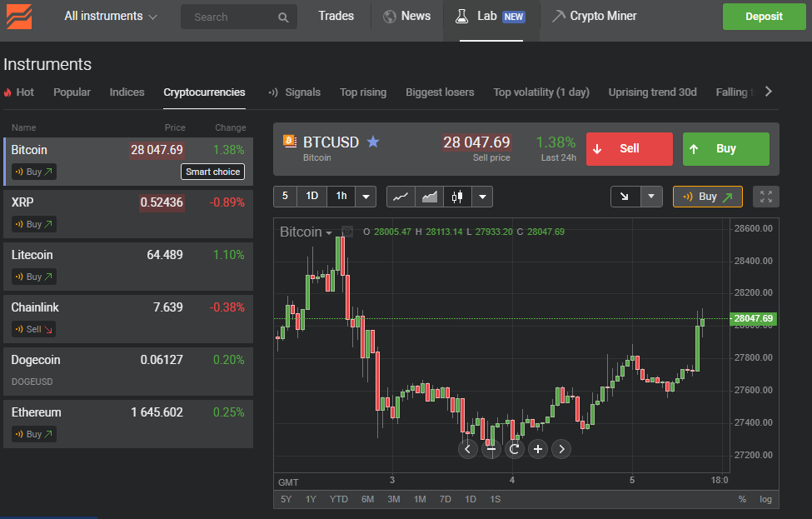This screenshot has width=812, height=519.
Task: Select candlestick chart type
Action: 456,197
